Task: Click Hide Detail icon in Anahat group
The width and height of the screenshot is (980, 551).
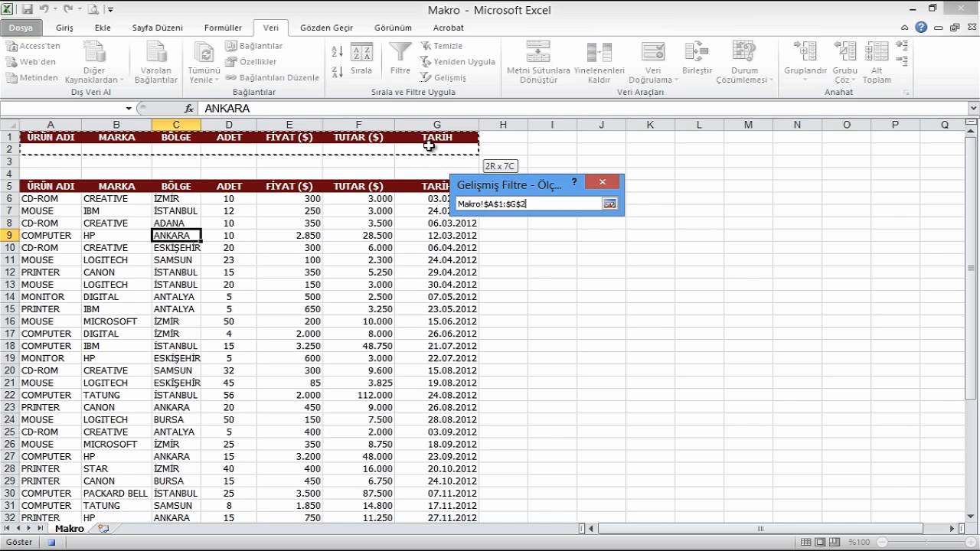Action: click(902, 61)
